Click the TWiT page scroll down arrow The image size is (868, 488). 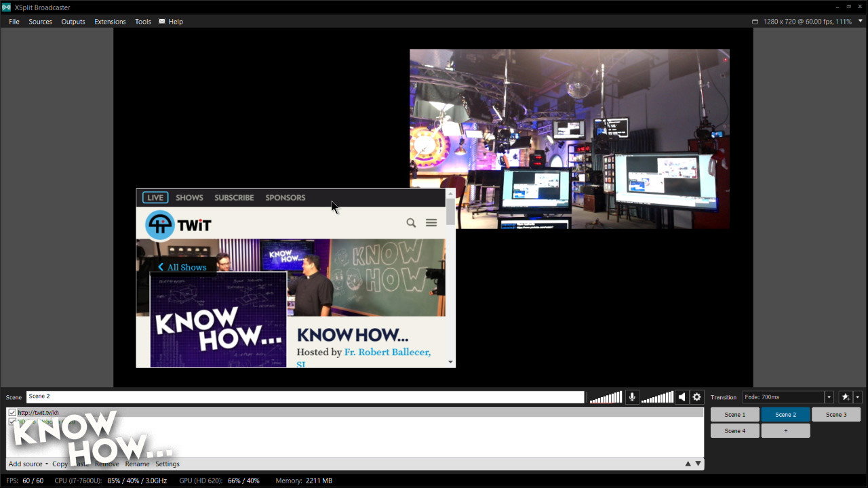click(x=450, y=363)
